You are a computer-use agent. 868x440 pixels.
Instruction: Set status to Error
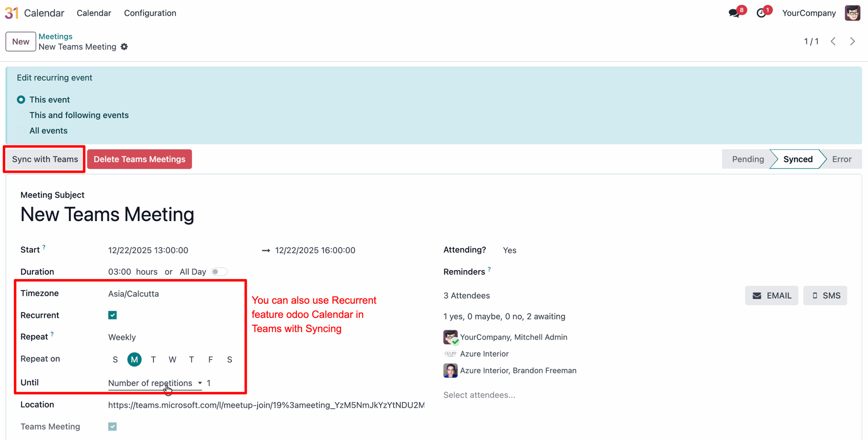pyautogui.click(x=842, y=159)
